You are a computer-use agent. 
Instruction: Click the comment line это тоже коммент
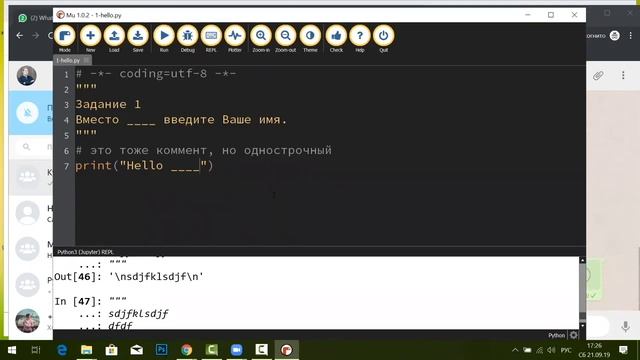click(x=204, y=151)
